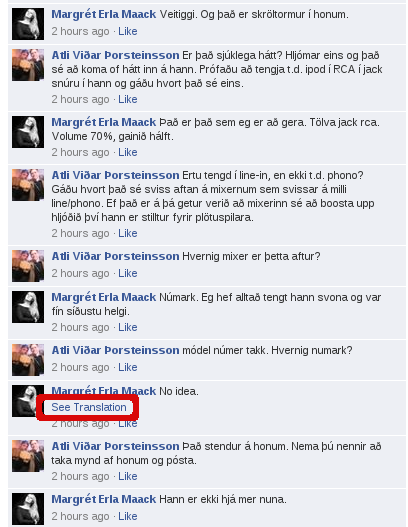The image size is (408, 527).
Task: Click Margrét's avatar beside 'Númark' comment
Action: pyautogui.click(x=28, y=307)
